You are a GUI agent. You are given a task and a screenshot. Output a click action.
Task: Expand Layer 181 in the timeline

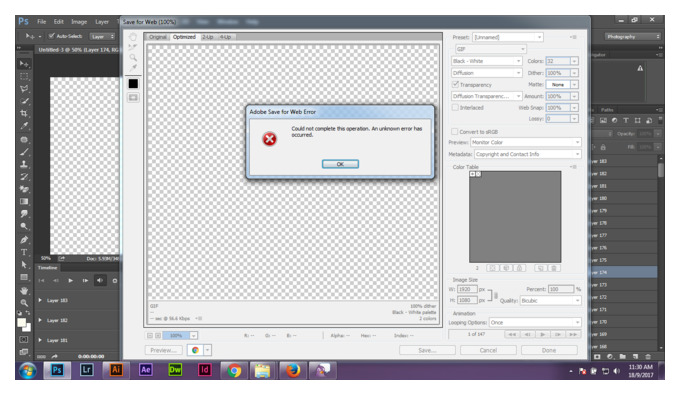click(x=40, y=340)
